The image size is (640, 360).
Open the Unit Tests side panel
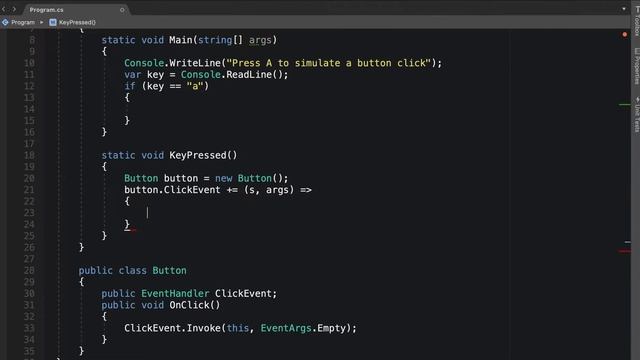pos(636,114)
